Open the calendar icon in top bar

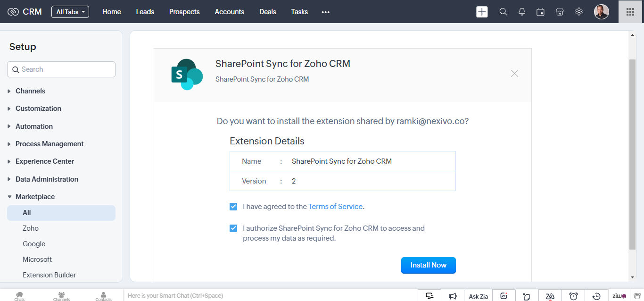[x=541, y=12]
